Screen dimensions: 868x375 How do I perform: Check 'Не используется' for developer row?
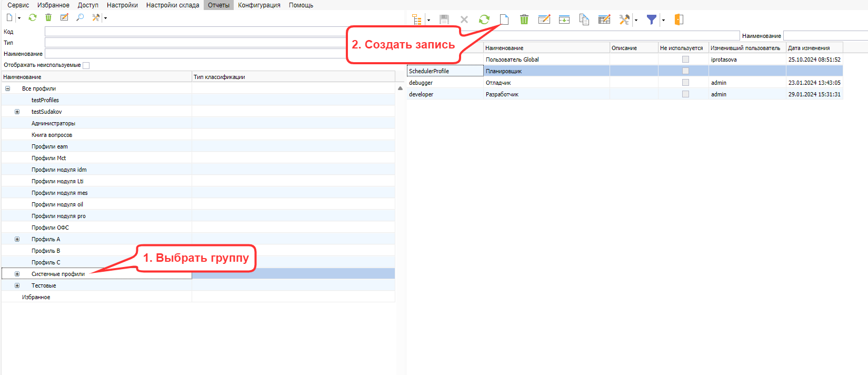(x=685, y=94)
